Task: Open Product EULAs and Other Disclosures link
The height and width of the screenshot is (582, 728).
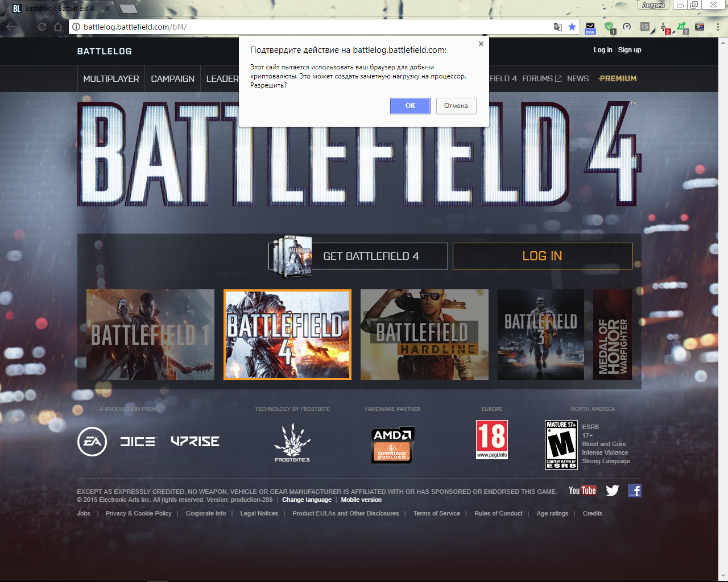Action: coord(346,513)
